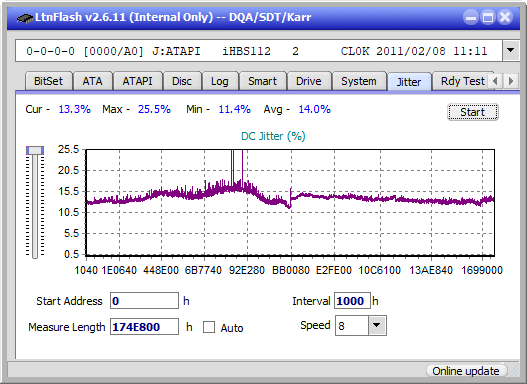Image resolution: width=527 pixels, height=384 pixels.
Task: Open the drive selection dropdown arrow
Action: tap(511, 51)
